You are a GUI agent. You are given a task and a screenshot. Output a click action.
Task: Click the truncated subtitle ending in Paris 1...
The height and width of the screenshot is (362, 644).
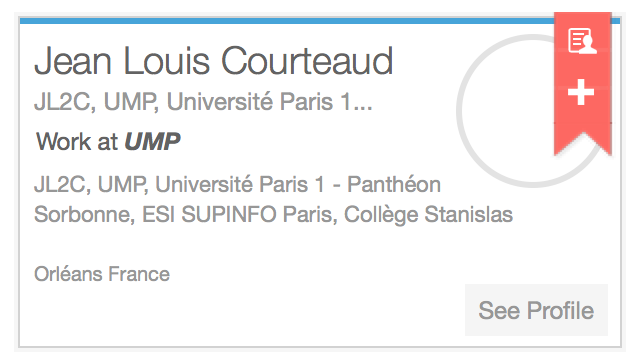coord(203,101)
